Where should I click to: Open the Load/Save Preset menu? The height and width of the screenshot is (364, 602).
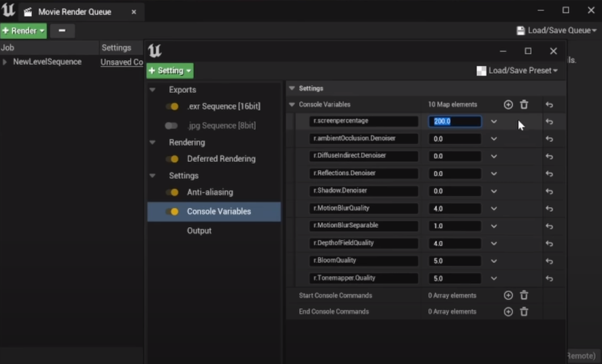pos(517,71)
